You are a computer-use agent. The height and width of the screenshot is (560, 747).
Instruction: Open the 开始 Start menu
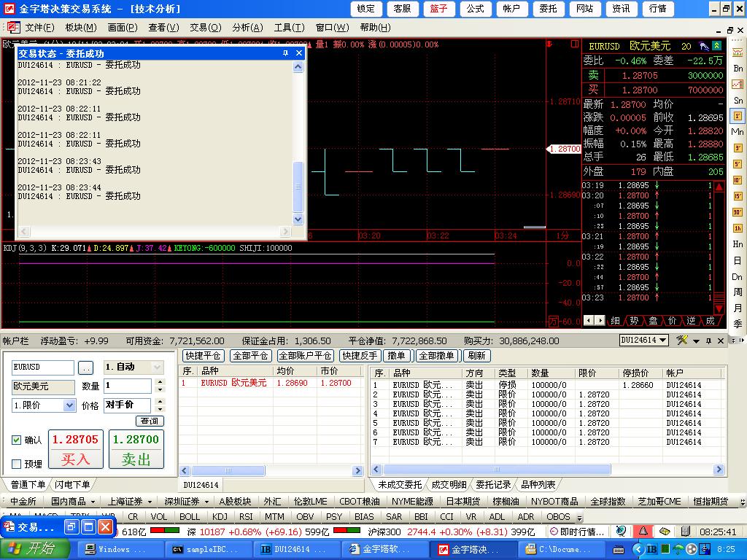tap(34, 549)
